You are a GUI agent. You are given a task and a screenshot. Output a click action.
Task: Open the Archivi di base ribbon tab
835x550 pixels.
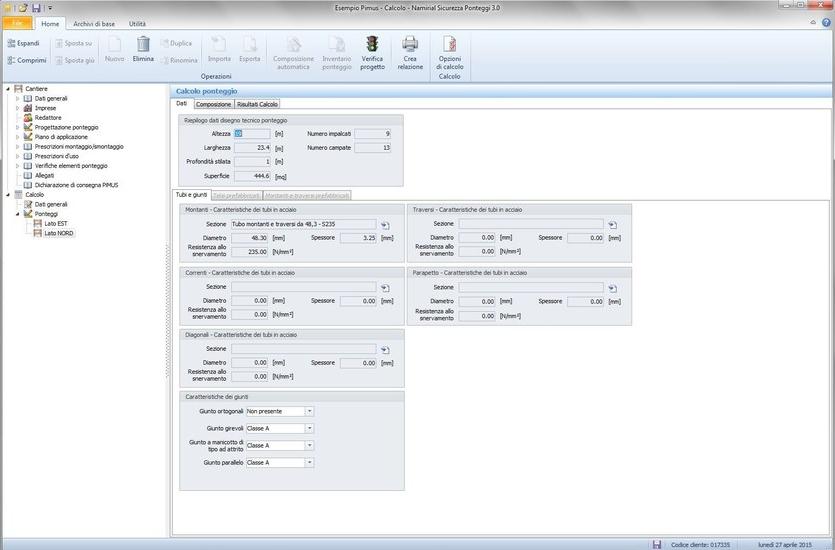[x=92, y=23]
